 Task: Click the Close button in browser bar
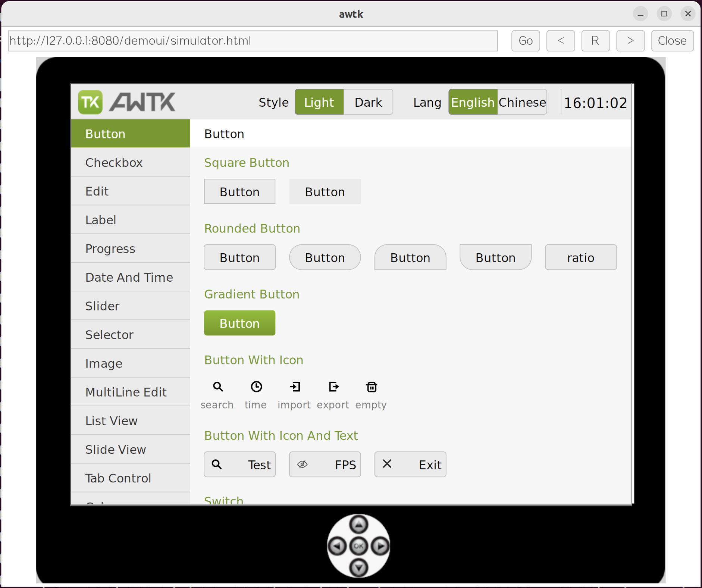click(x=673, y=41)
